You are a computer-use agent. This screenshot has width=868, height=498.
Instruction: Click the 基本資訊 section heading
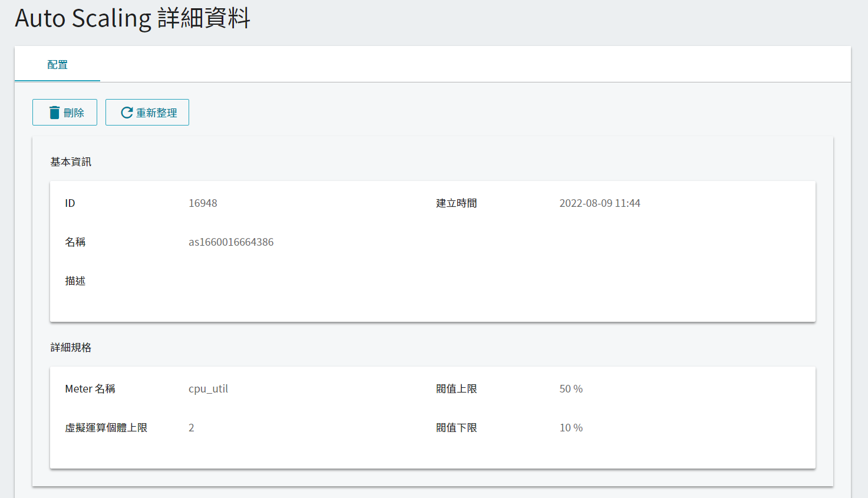click(x=71, y=162)
